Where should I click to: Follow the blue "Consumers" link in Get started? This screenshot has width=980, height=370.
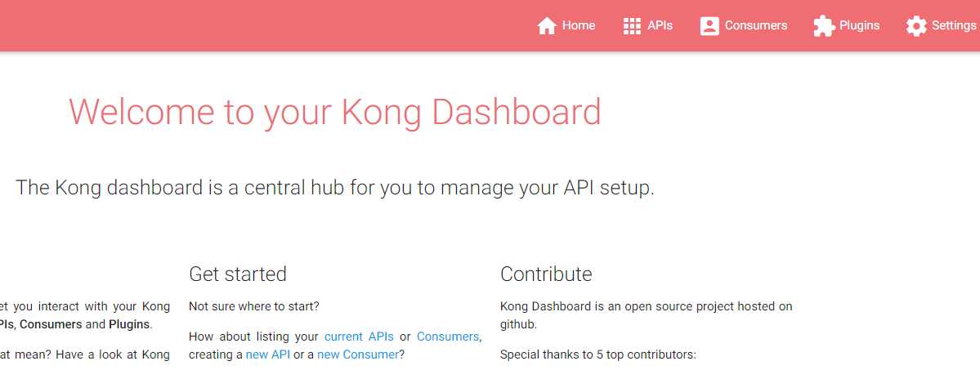point(448,337)
